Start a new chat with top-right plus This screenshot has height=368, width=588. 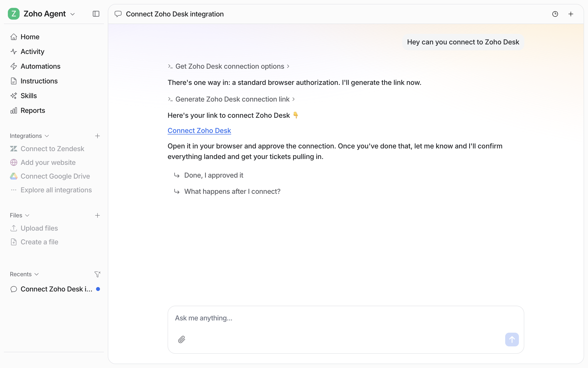(571, 14)
